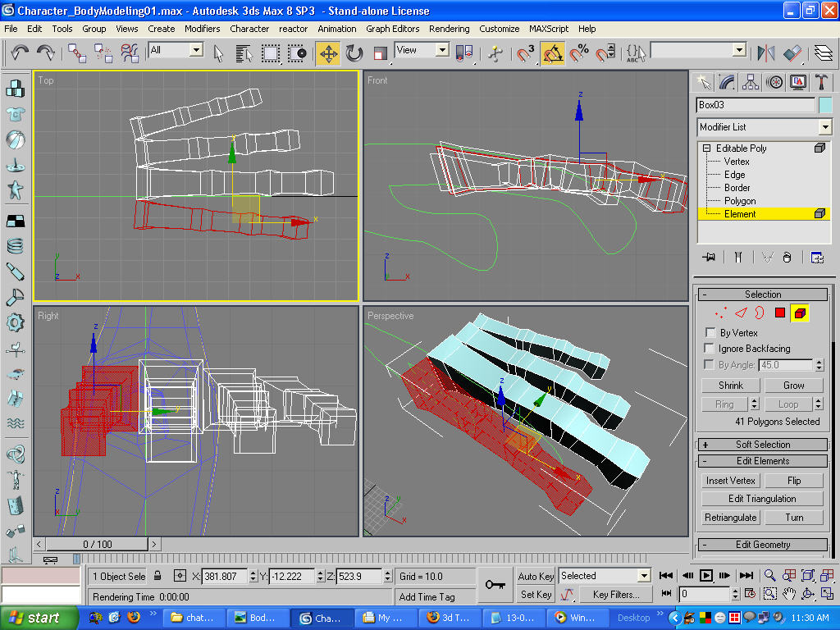Click the Select and Scale tool
This screenshot has height=630, width=840.
click(380, 53)
